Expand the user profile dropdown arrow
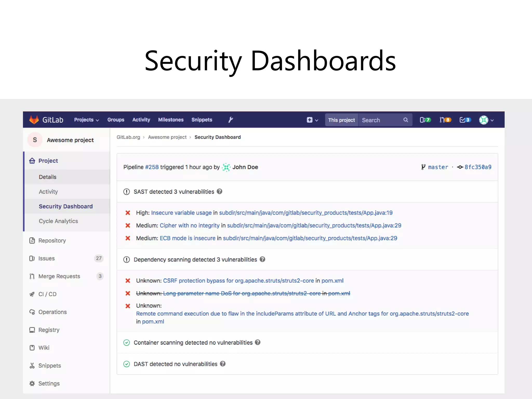Screen dimensions: 532x399 click(492, 120)
